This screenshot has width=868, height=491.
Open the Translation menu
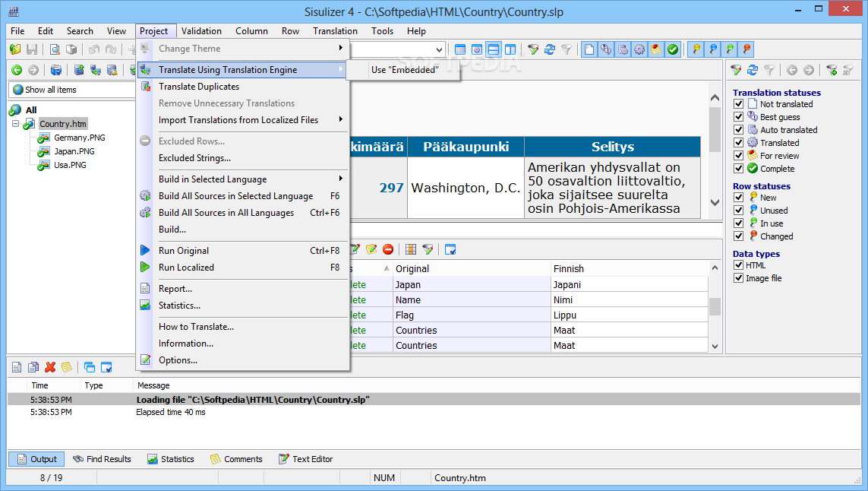[335, 31]
